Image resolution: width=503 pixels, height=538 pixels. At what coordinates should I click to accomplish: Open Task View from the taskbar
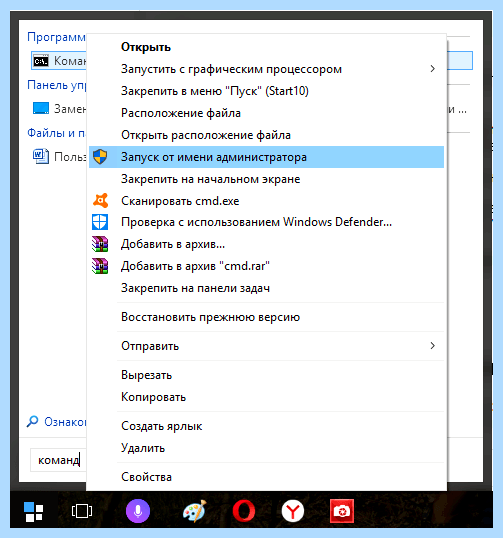82,511
